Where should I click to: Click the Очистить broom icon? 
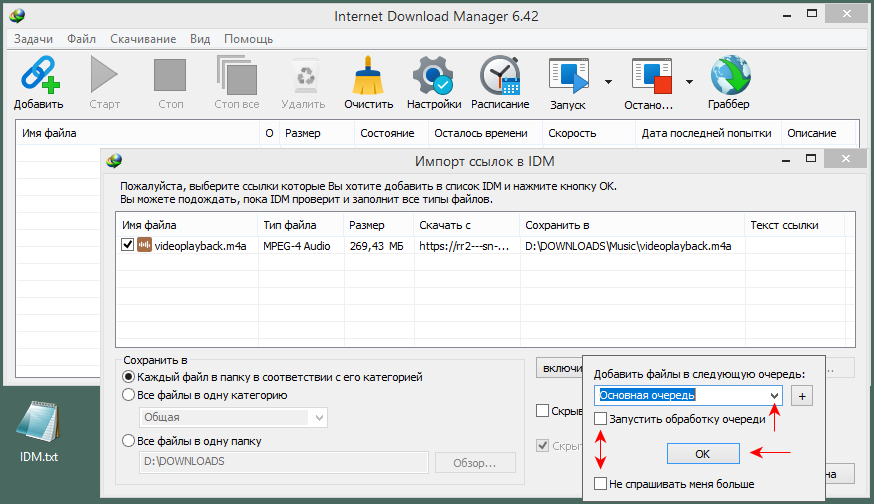pyautogui.click(x=368, y=76)
